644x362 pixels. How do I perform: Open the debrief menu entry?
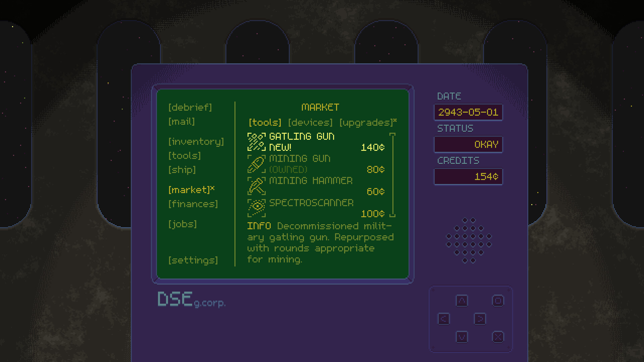(x=190, y=107)
